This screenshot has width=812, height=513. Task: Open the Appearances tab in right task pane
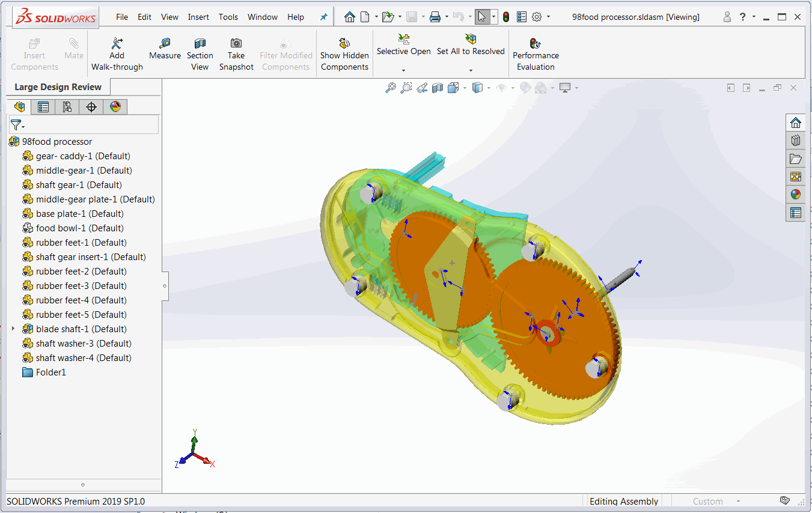point(796,194)
